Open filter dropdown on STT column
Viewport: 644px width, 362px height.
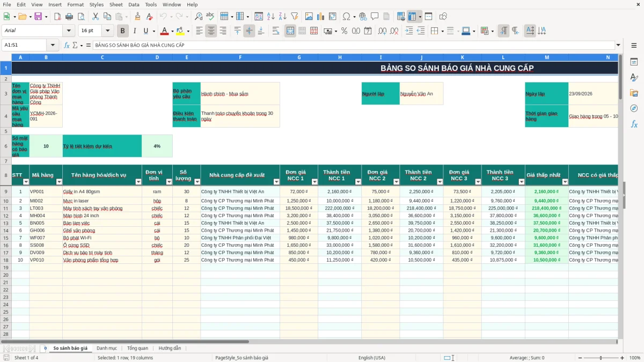point(26,182)
